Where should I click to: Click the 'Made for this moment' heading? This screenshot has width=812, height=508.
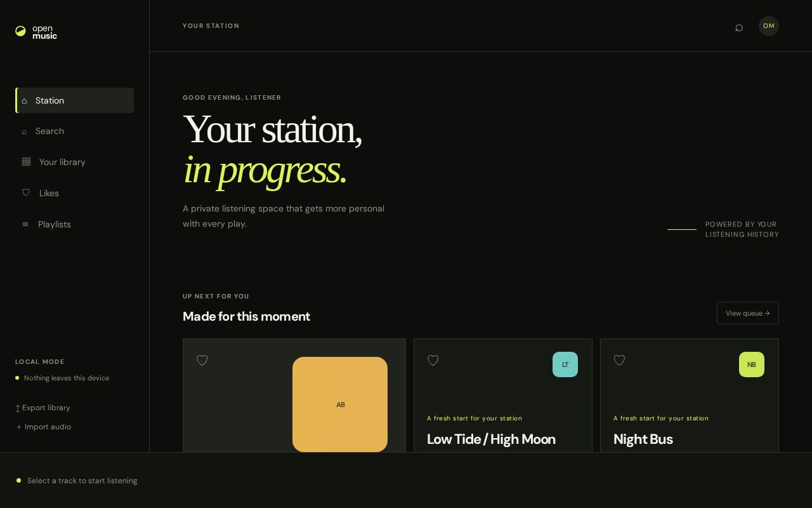coord(246,316)
